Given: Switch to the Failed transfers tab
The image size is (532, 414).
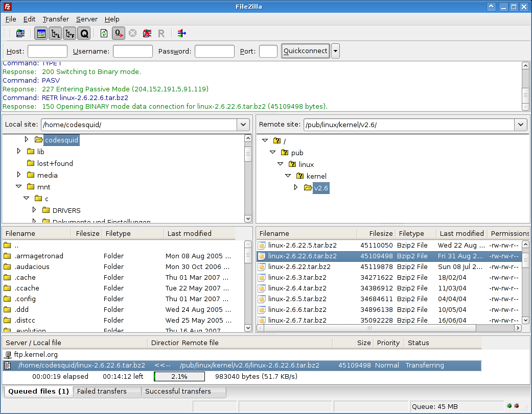Looking at the screenshot, I should click(107, 392).
